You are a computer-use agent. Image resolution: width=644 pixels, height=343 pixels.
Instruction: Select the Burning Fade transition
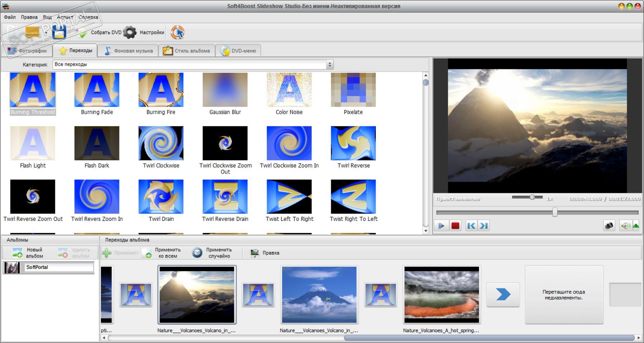[x=97, y=94]
